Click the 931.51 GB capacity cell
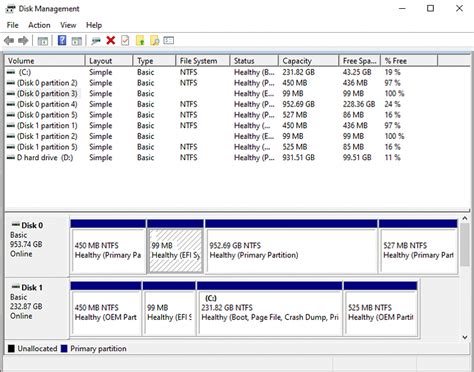The height and width of the screenshot is (372, 474). point(299,157)
